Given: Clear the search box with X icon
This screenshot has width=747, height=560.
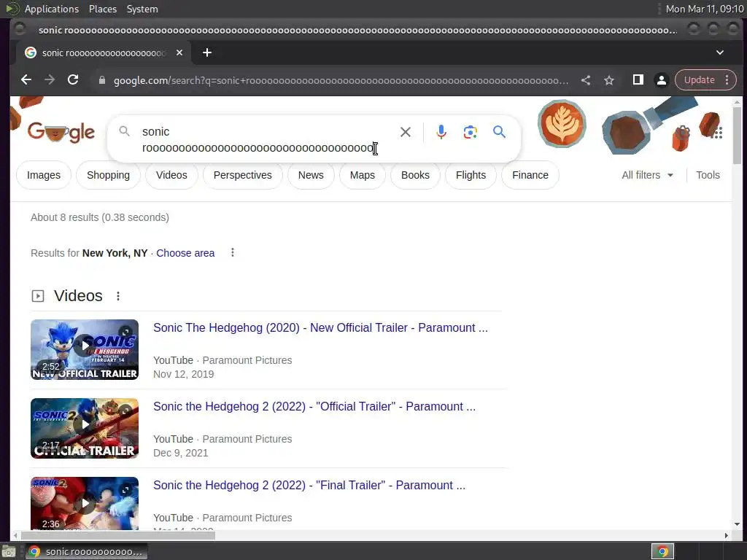Looking at the screenshot, I should (406, 132).
